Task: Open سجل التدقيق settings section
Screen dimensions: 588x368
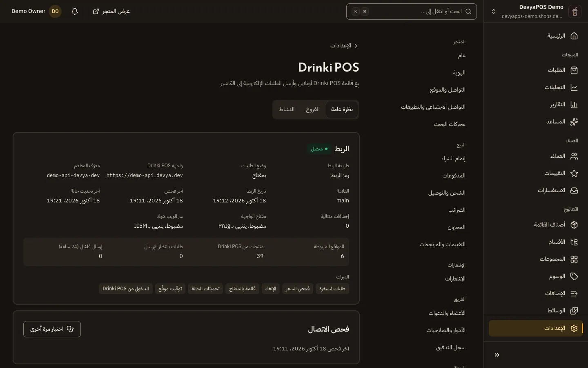Action: coord(450,348)
